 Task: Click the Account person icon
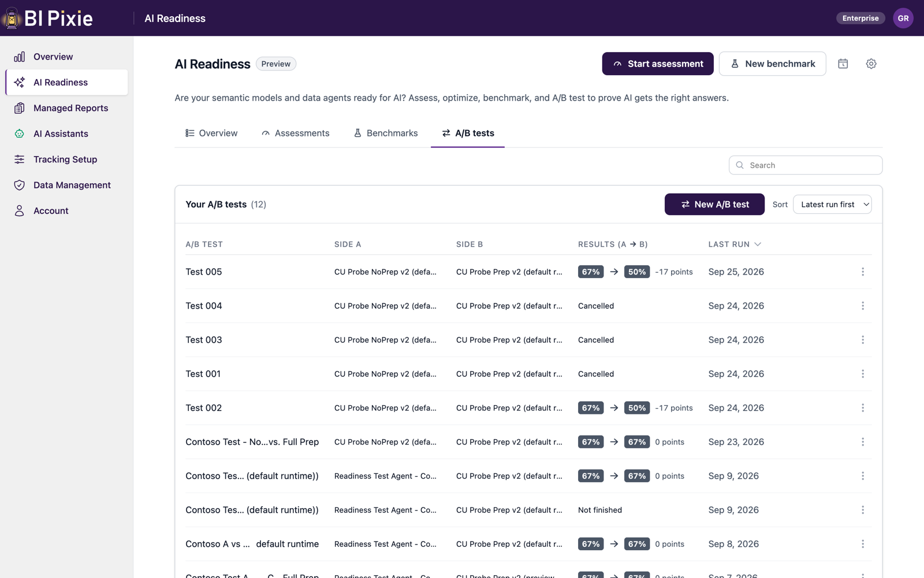[x=20, y=211]
